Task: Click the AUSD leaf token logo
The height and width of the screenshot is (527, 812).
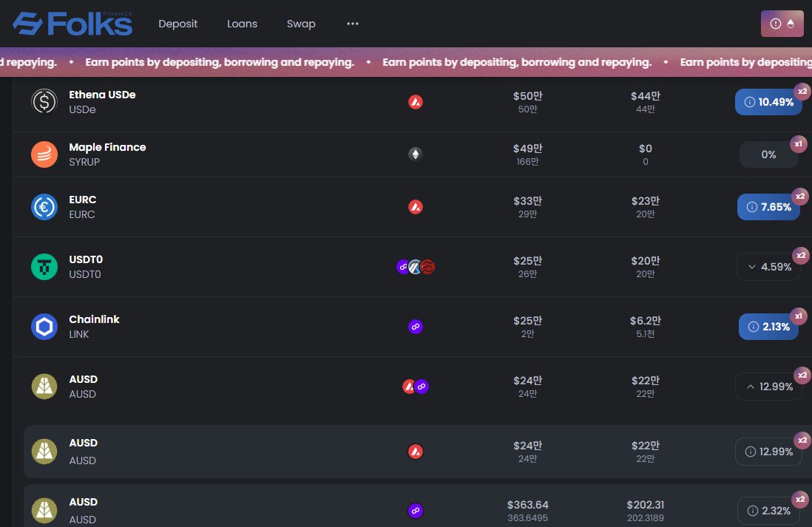Action: click(x=44, y=386)
